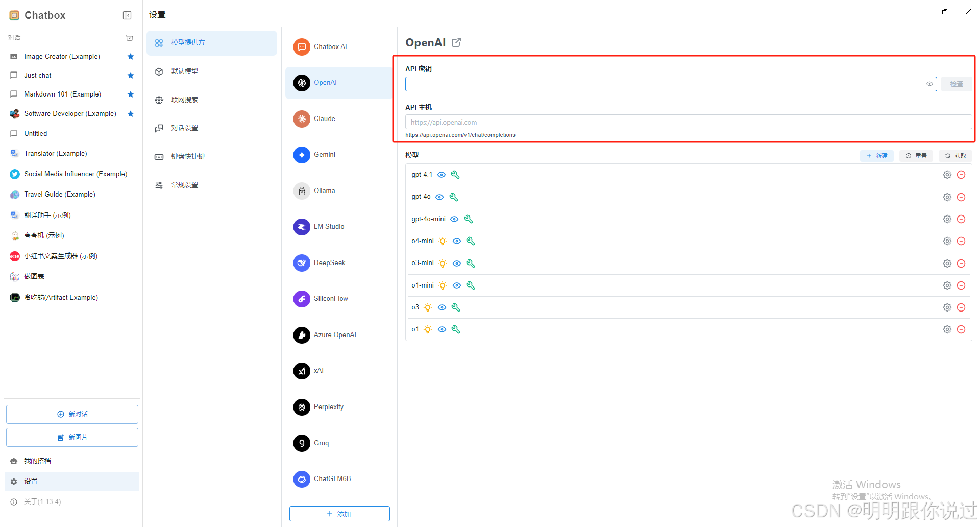Unstar the Image Creator (Example) chat
The width and height of the screenshot is (980, 527).
[131, 56]
